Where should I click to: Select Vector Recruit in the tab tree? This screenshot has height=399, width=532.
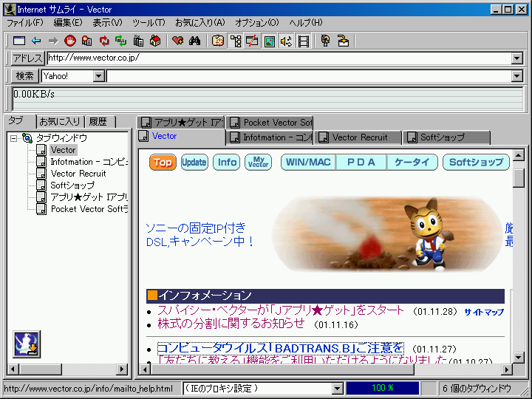[78, 174]
